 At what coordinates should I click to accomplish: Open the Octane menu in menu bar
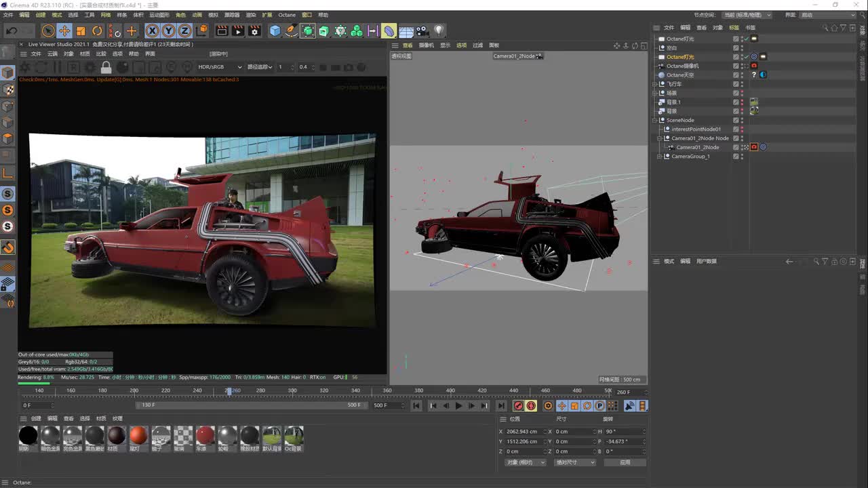point(287,15)
